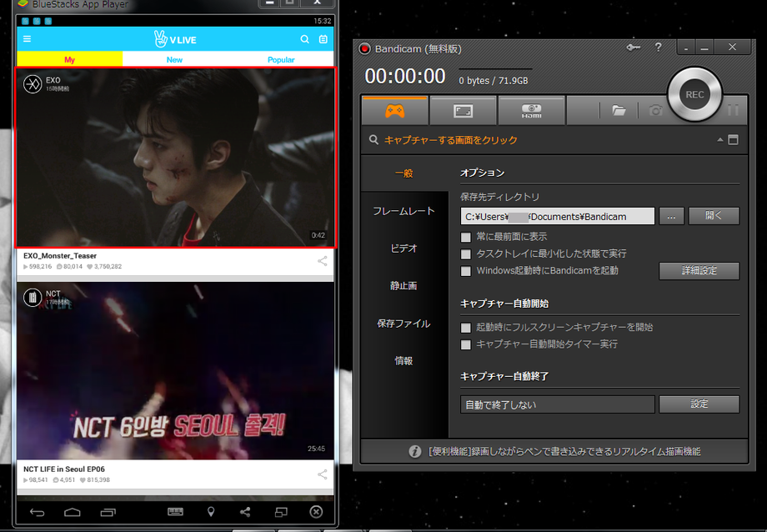The height and width of the screenshot is (532, 767).
Task: Click the key registration icon in Bandicam
Action: [x=633, y=48]
